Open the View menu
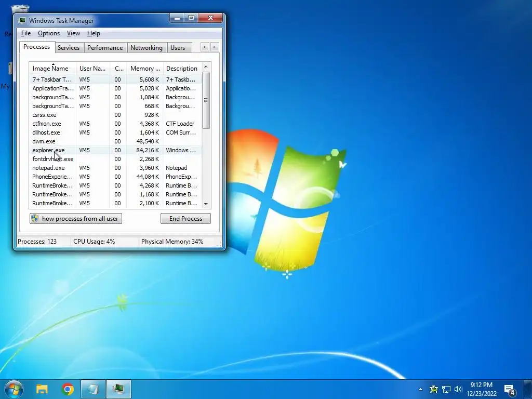This screenshot has height=399, width=532. tap(73, 33)
